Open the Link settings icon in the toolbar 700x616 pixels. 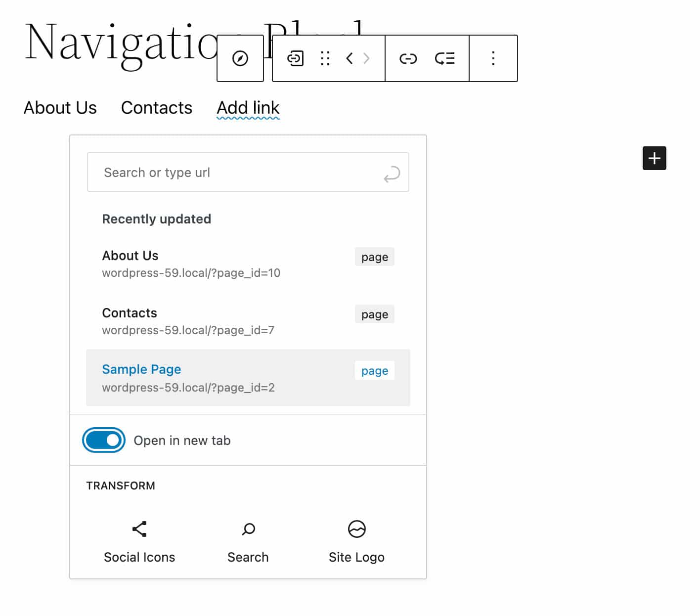click(x=408, y=58)
